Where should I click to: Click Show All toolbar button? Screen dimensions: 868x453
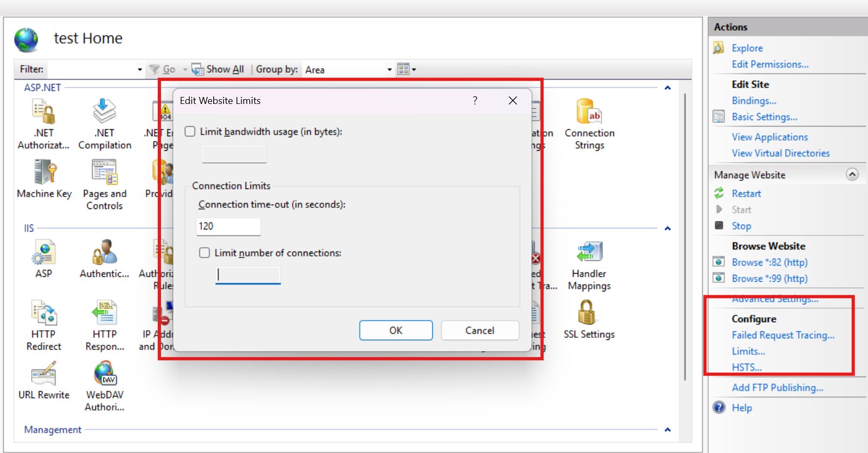[218, 69]
